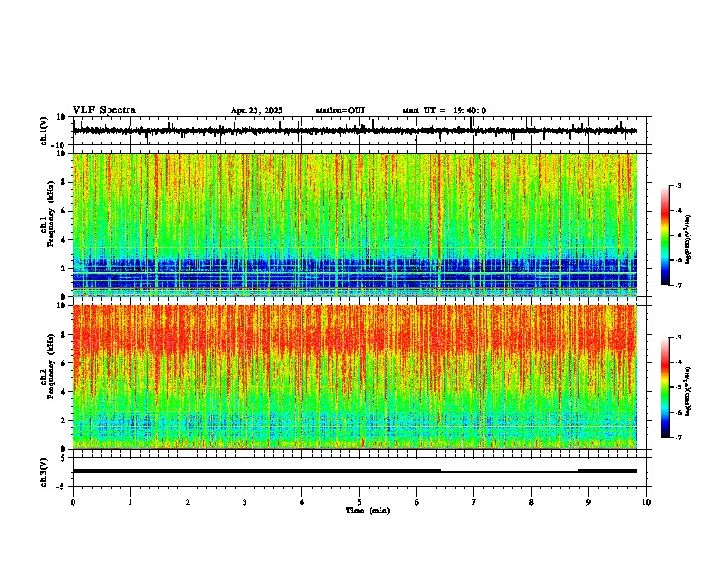
Task: Click the ch.3 black bar trace
Action: click(355, 471)
